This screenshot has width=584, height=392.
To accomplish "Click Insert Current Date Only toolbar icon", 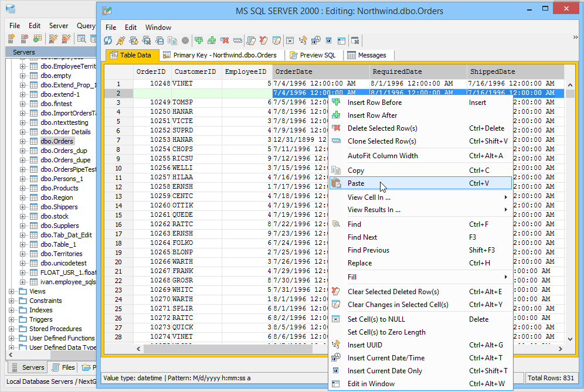I will [x=328, y=40].
